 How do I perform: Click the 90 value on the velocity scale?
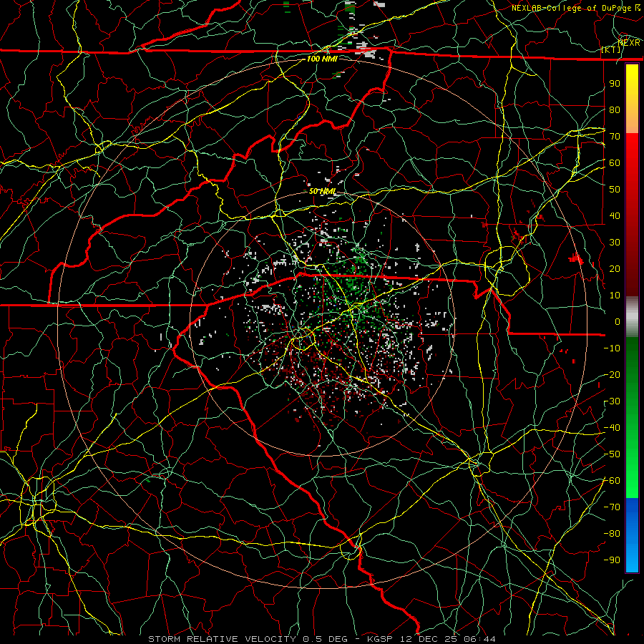coord(615,84)
